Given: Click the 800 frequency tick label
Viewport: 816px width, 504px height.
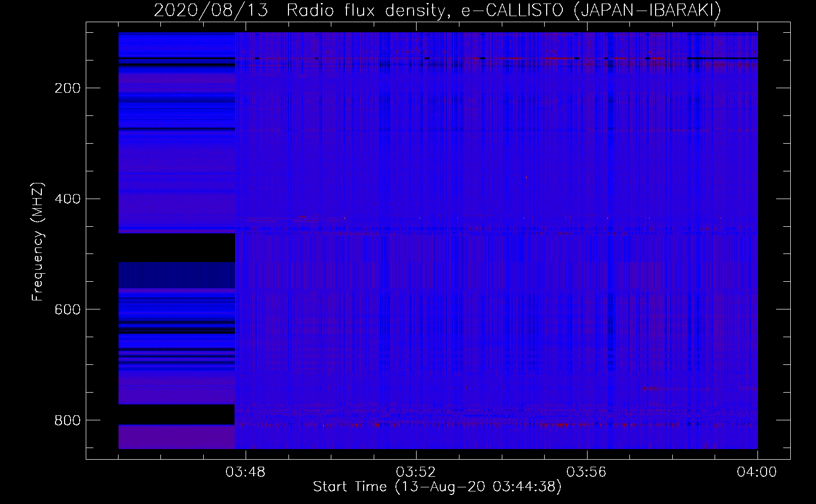Looking at the screenshot, I should click(x=68, y=420).
